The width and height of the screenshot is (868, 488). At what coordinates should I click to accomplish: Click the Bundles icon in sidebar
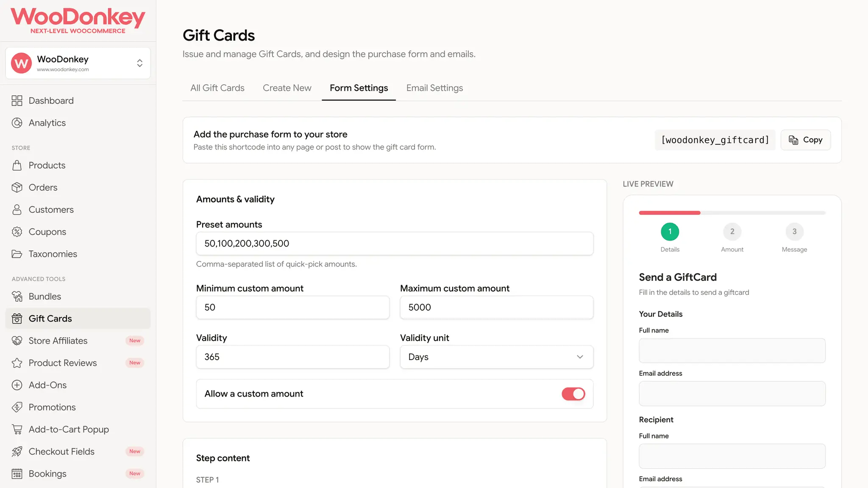(x=17, y=297)
